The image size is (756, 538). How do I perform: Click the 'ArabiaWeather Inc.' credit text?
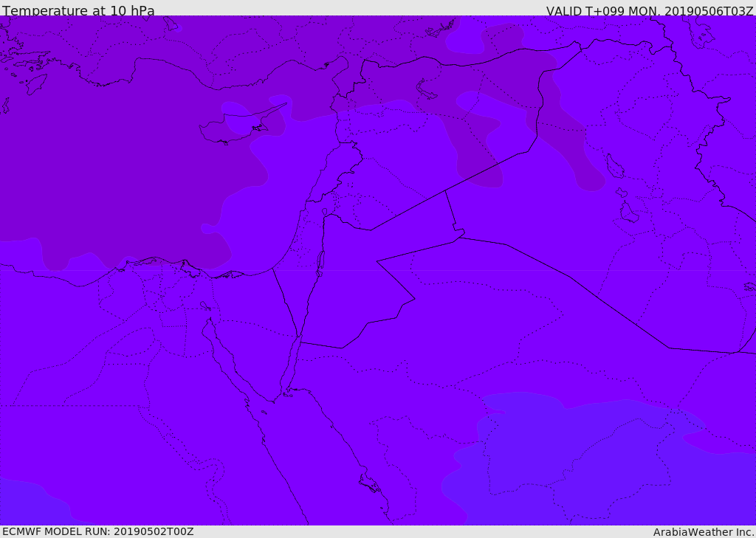[x=704, y=532]
